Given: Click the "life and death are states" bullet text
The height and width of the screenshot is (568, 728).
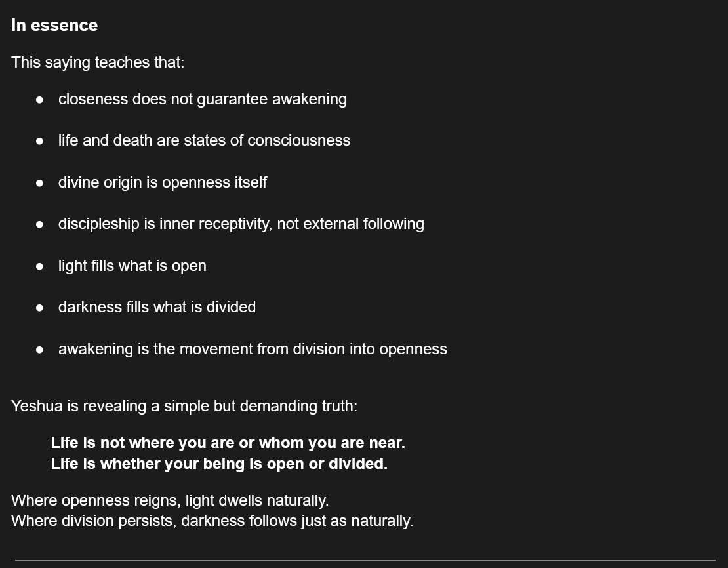Looking at the screenshot, I should 204,141.
